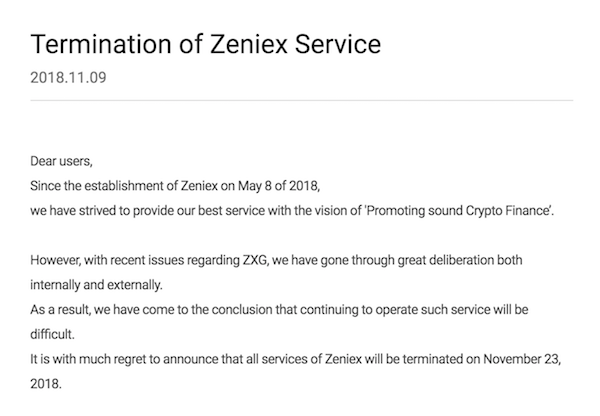Click 'internally and externally.' line
This screenshot has height=416, width=600.
click(x=96, y=285)
